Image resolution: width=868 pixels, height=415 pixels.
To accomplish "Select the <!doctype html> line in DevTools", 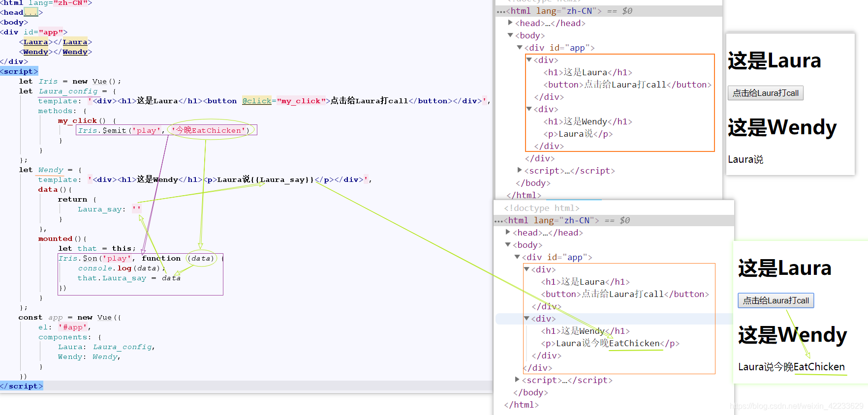I will (541, 208).
